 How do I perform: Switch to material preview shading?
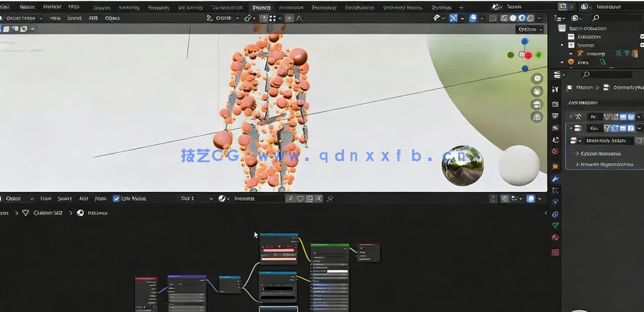click(x=522, y=18)
